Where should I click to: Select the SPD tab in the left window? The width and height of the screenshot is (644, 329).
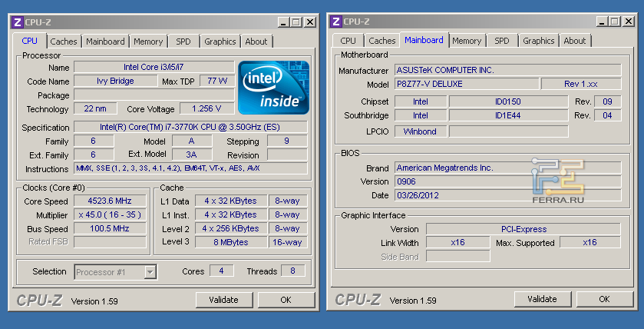[x=183, y=42]
